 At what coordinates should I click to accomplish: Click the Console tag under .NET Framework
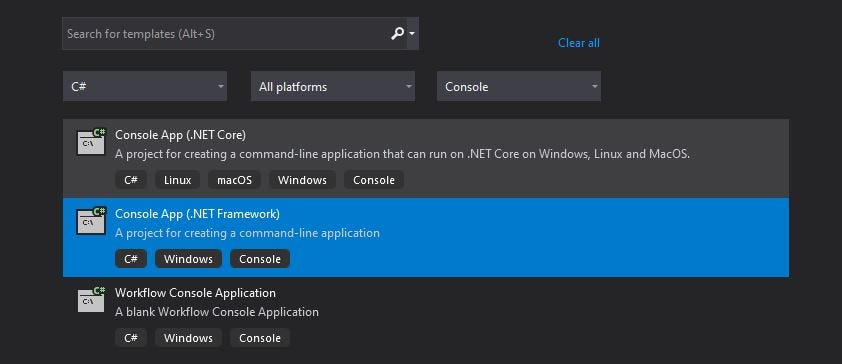tap(260, 259)
